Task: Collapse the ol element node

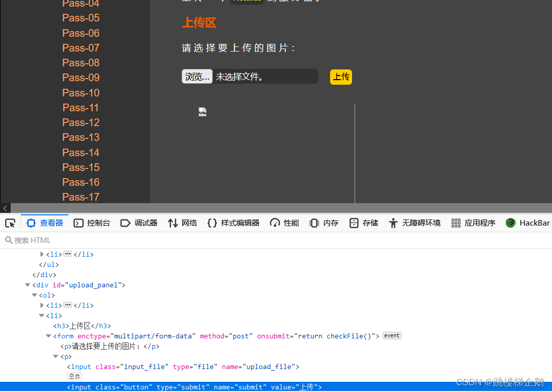Action: point(35,295)
